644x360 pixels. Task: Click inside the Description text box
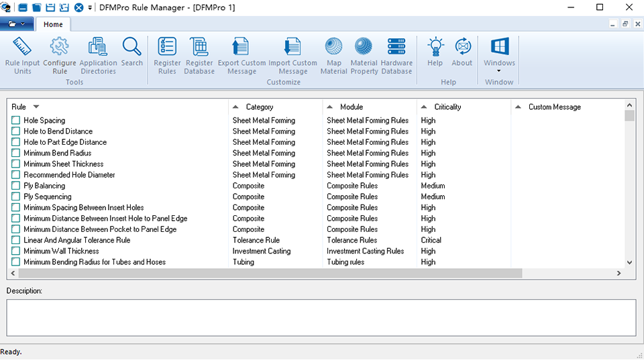coord(321,318)
